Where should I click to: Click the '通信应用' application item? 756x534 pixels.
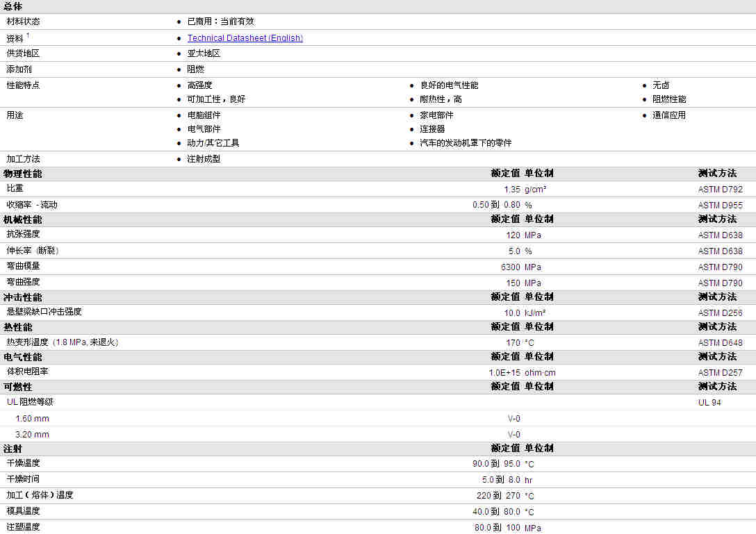(669, 115)
